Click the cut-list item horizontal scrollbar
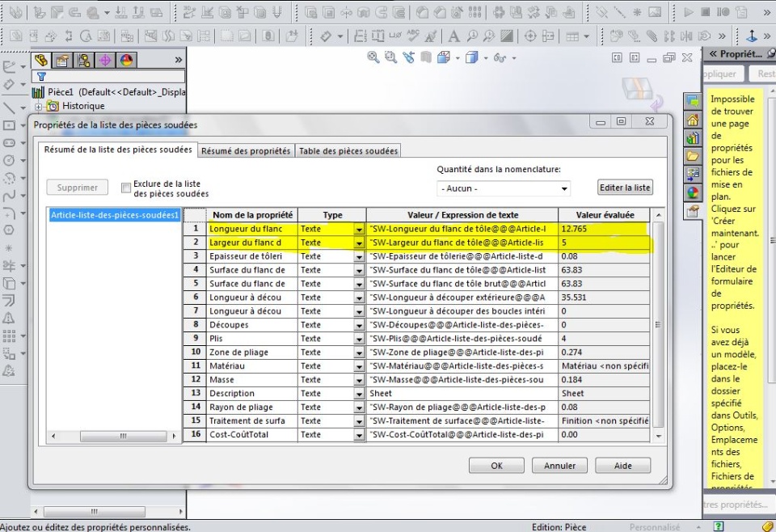The height and width of the screenshot is (532, 776). [x=114, y=436]
